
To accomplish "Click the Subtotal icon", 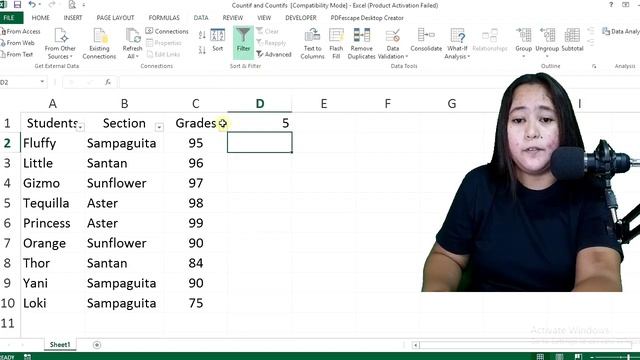I will [572, 36].
